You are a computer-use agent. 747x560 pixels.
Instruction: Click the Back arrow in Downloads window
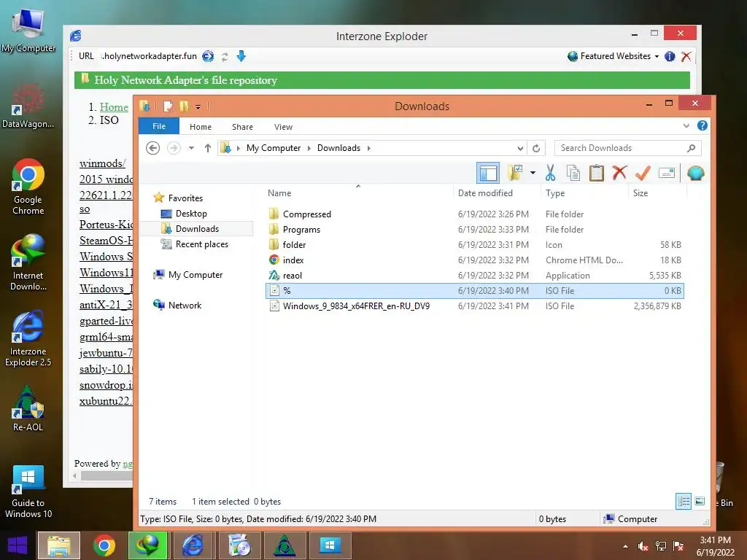click(x=153, y=148)
